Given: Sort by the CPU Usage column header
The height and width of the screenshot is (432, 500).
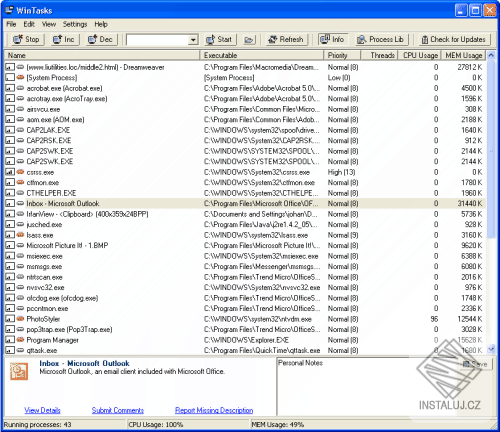Looking at the screenshot, I should click(x=419, y=55).
